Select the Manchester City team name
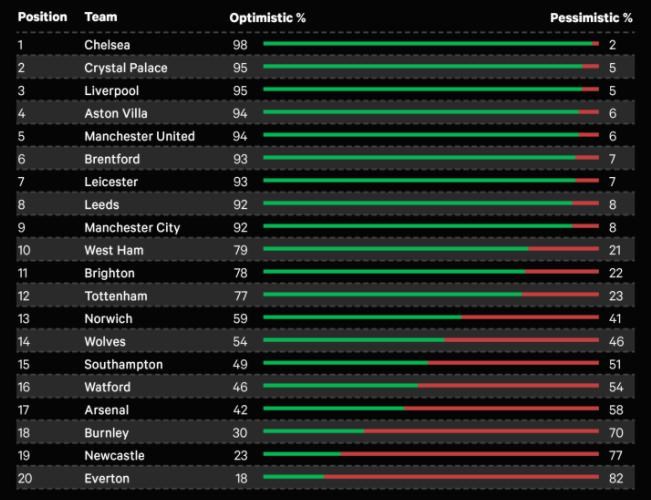The height and width of the screenshot is (500, 651). coord(132,228)
